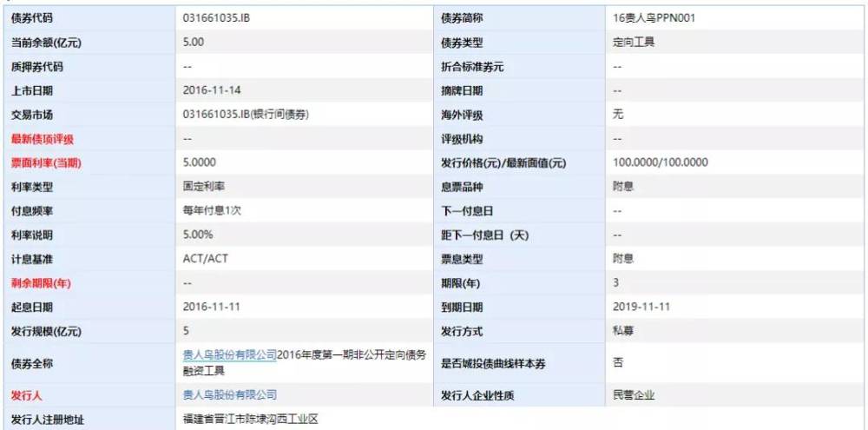
Task: Select overseas rating value 无
Action: click(618, 114)
